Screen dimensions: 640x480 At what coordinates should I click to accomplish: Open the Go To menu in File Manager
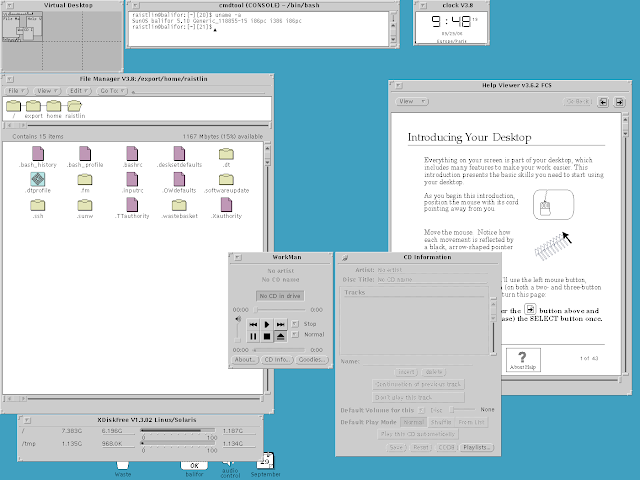tap(112, 90)
